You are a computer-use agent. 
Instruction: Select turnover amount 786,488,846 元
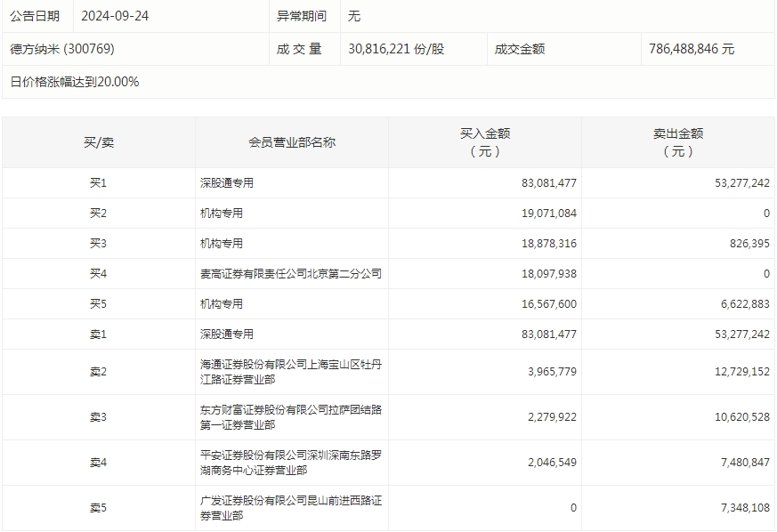(x=692, y=49)
